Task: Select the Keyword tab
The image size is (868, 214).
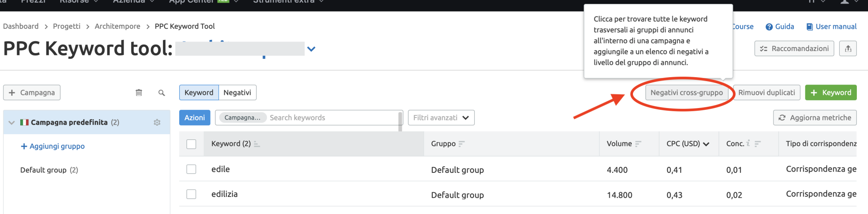Action: pyautogui.click(x=199, y=93)
